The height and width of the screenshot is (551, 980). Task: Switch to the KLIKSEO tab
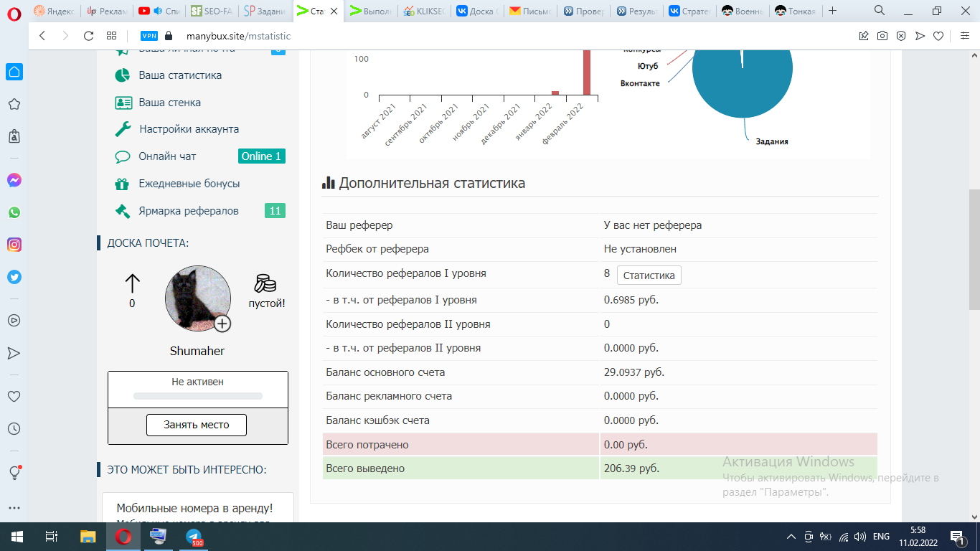click(x=425, y=11)
